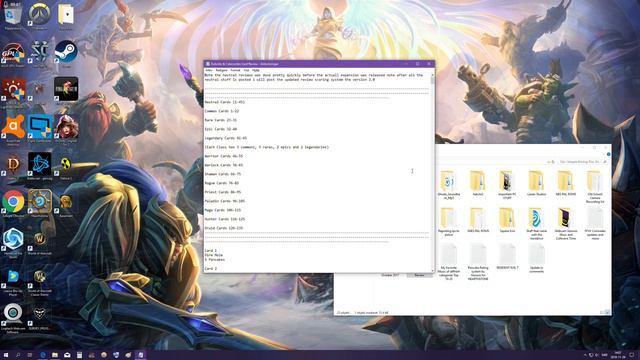
Task: Launch the Diablo III desktop shortcut
Action: (x=13, y=166)
